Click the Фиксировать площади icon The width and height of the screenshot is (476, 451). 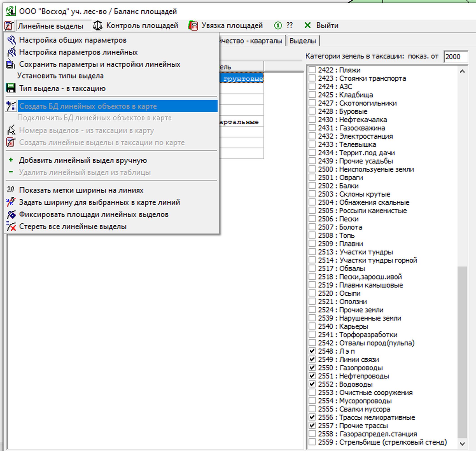point(11,215)
